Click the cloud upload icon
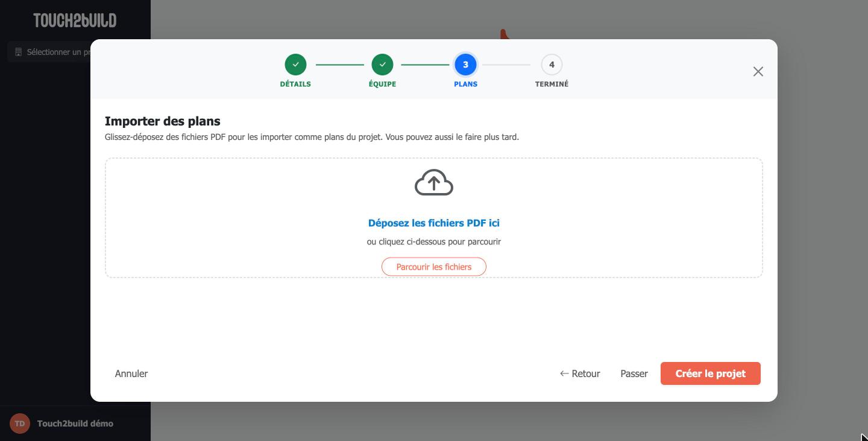The width and height of the screenshot is (868, 441). [434, 182]
